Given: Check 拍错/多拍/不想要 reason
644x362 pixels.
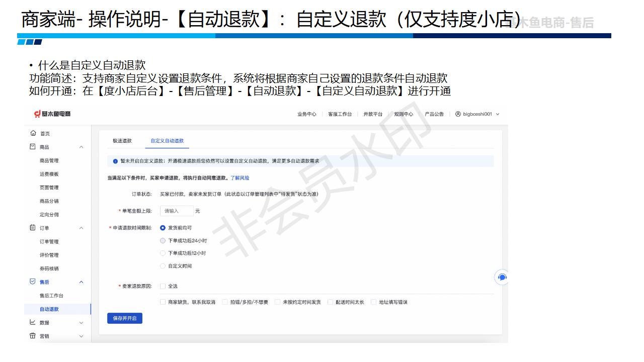Looking at the screenshot, I should point(225,302).
